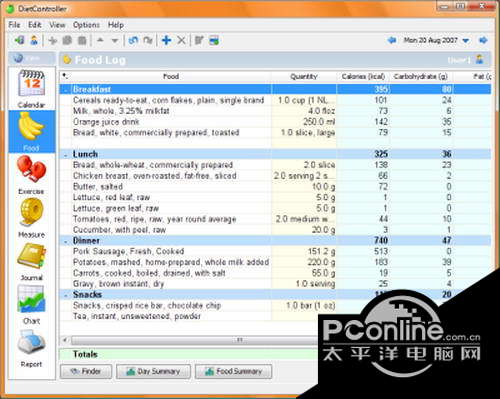The image size is (500, 399).
Task: Click the blue plus add toolbar icon
Action: pyautogui.click(x=166, y=41)
